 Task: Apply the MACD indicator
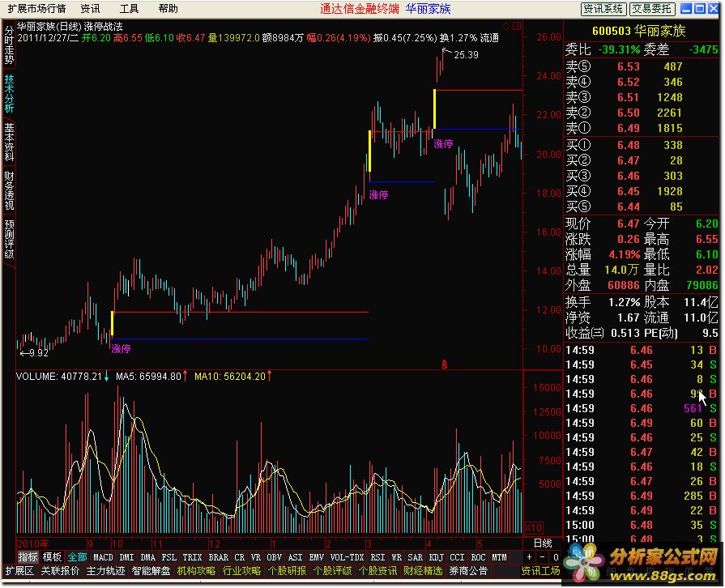(x=103, y=557)
